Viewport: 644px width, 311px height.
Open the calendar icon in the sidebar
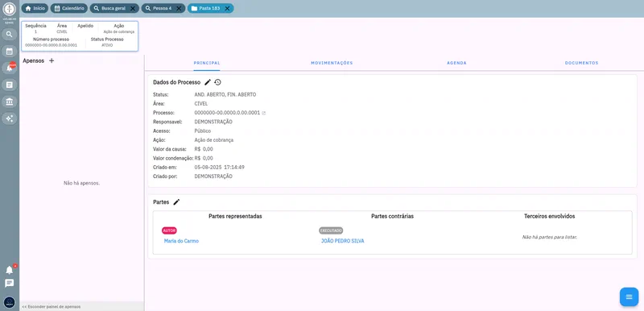[x=10, y=52]
